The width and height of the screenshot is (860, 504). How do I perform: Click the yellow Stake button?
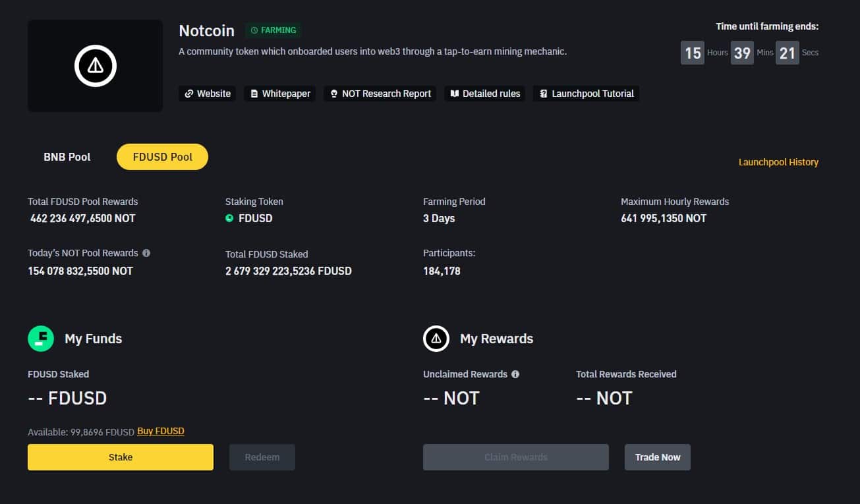(121, 457)
